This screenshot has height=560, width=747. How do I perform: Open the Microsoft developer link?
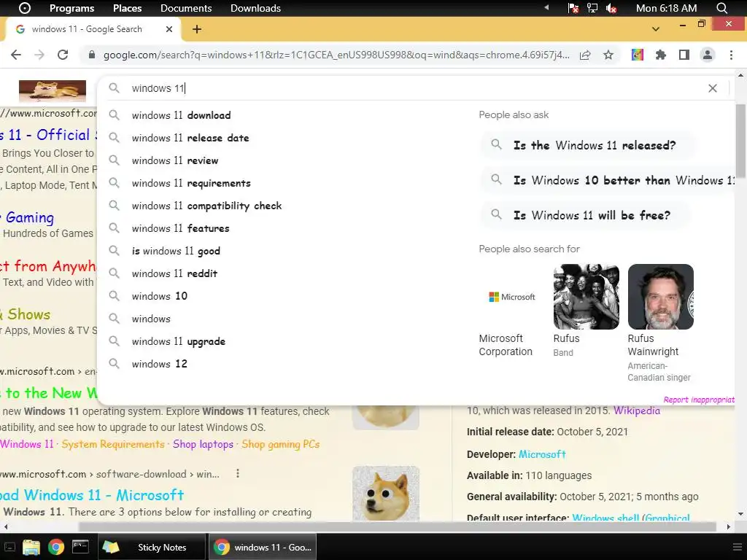tap(542, 454)
